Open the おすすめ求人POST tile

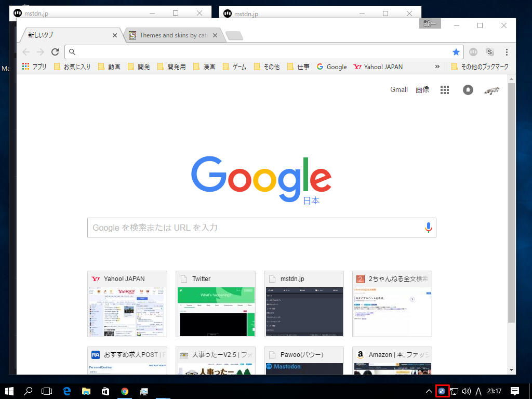127,361
